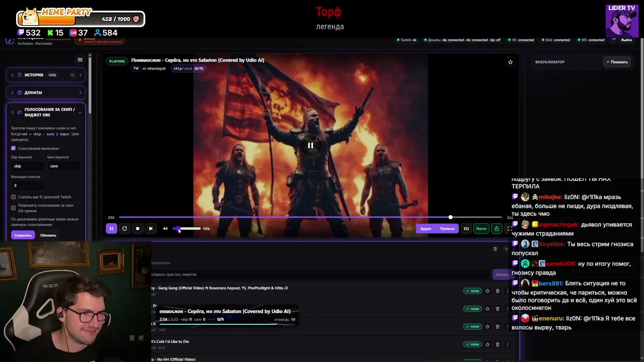644x362 pixels.
Task: Restart the current track
Action: coord(124,228)
